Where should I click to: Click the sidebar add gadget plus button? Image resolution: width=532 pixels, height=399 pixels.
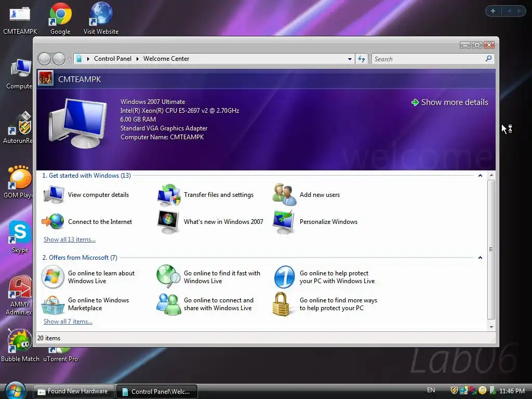point(493,11)
